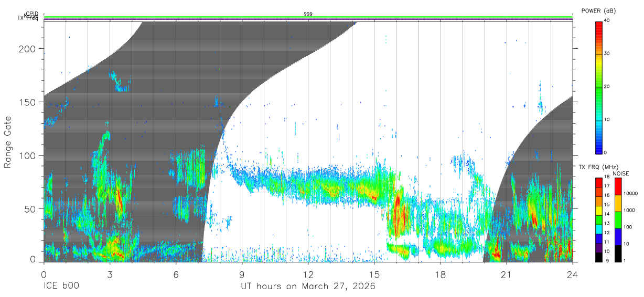Click the 15 hour label on UT axis
This screenshot has height=297, width=644.
tap(374, 274)
